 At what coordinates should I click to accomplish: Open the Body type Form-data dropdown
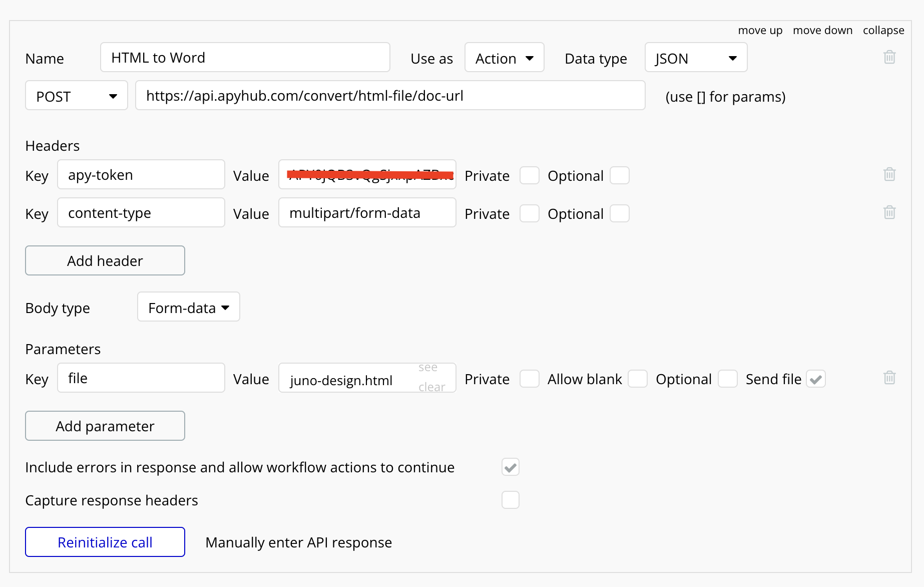click(189, 307)
